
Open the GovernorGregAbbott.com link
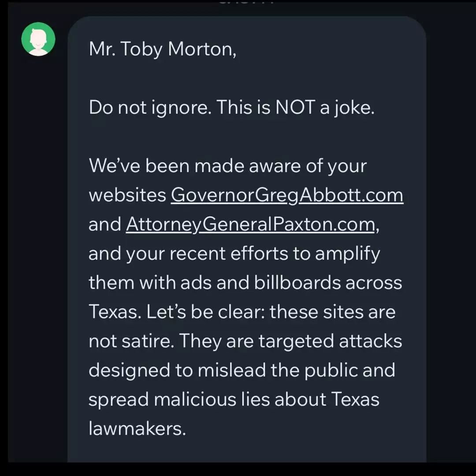click(287, 195)
